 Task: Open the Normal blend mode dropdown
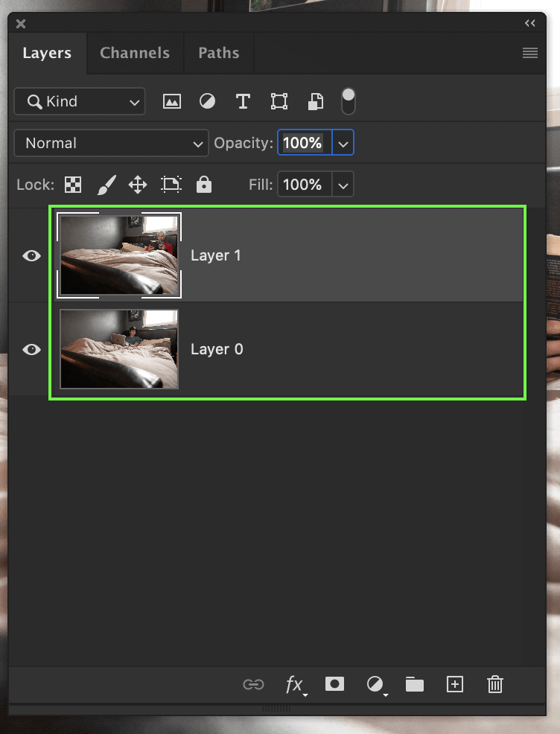[112, 143]
